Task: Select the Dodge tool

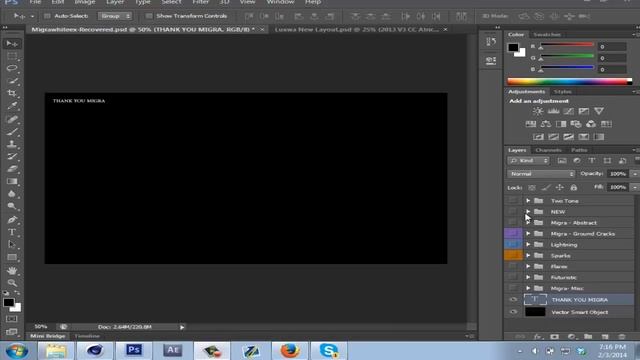Action: click(x=12, y=206)
